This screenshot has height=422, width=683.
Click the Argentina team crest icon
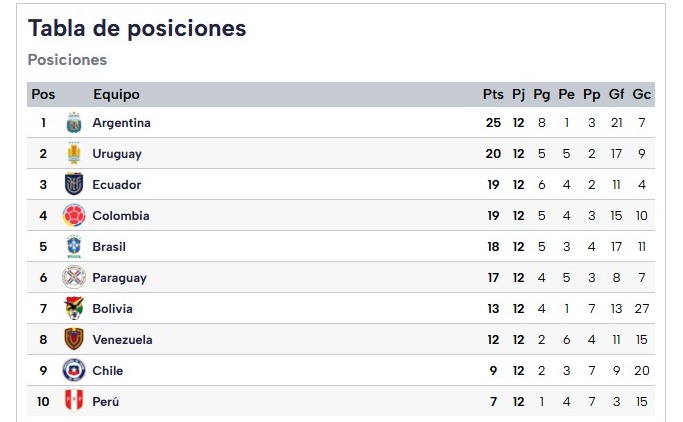pos(74,123)
